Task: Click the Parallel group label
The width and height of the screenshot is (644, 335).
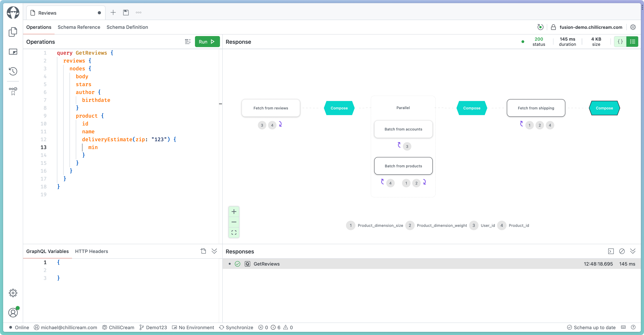Action: pyautogui.click(x=403, y=108)
